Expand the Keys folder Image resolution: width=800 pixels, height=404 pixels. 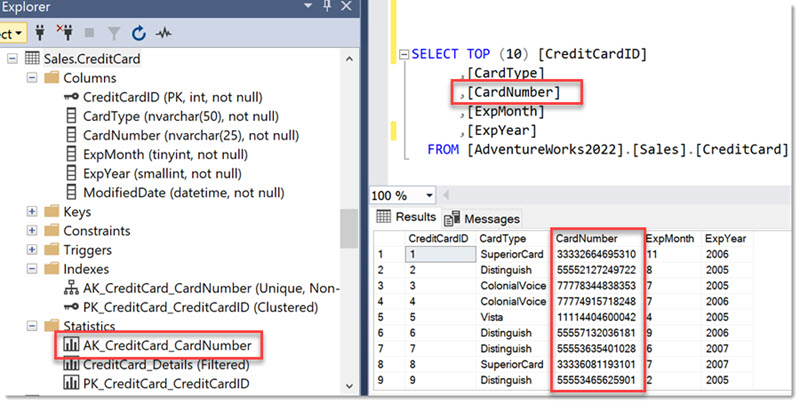coord(33,212)
